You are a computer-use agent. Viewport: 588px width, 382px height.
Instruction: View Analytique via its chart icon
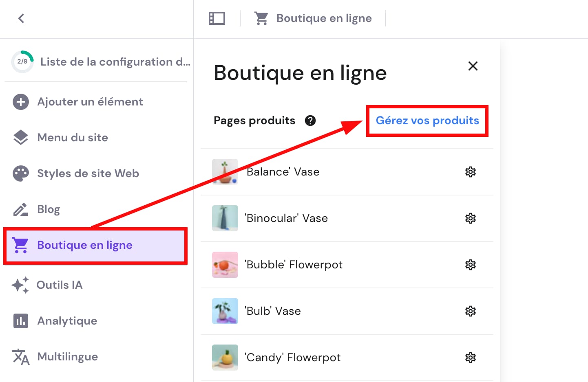[x=20, y=321]
